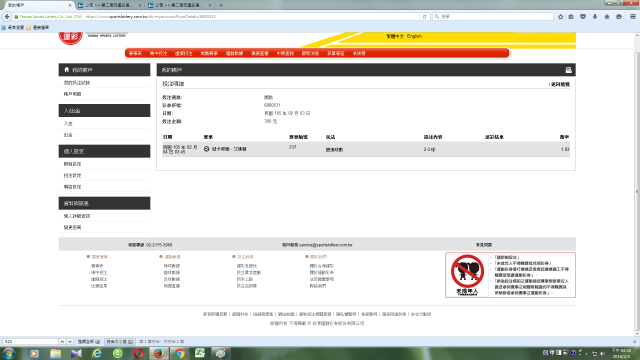Open a new tab with the plus button
Image resolution: width=640 pixels, height=360 pixels.
[221, 5]
